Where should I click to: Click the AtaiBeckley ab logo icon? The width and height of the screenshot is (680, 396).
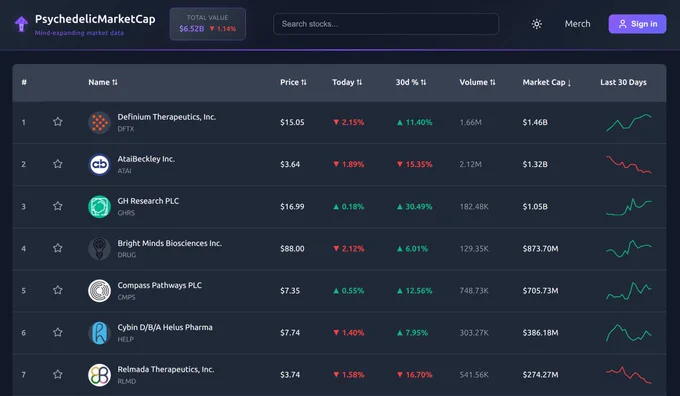pyautogui.click(x=99, y=164)
